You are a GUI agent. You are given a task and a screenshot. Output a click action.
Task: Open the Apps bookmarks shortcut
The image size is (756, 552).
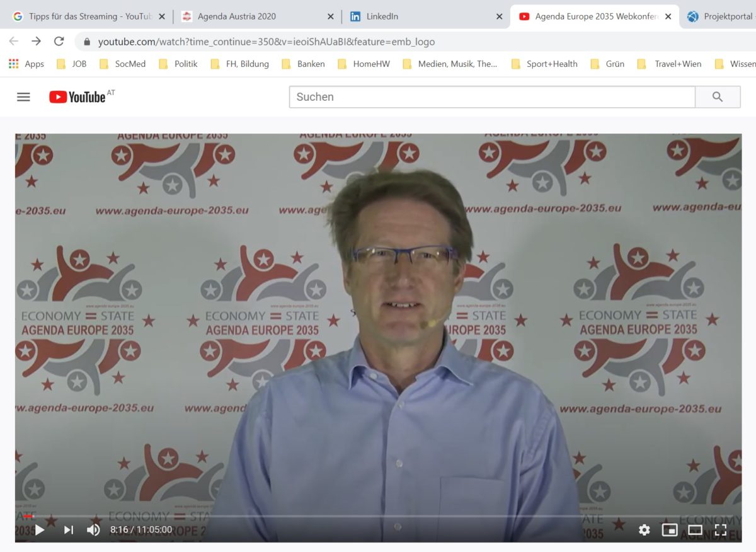point(26,64)
